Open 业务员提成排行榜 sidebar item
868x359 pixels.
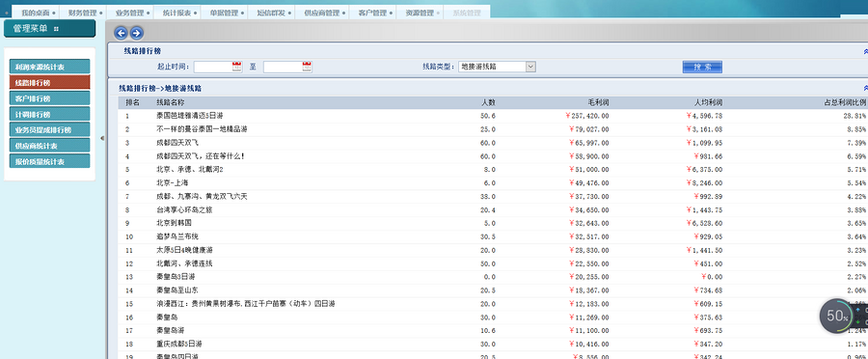point(49,130)
